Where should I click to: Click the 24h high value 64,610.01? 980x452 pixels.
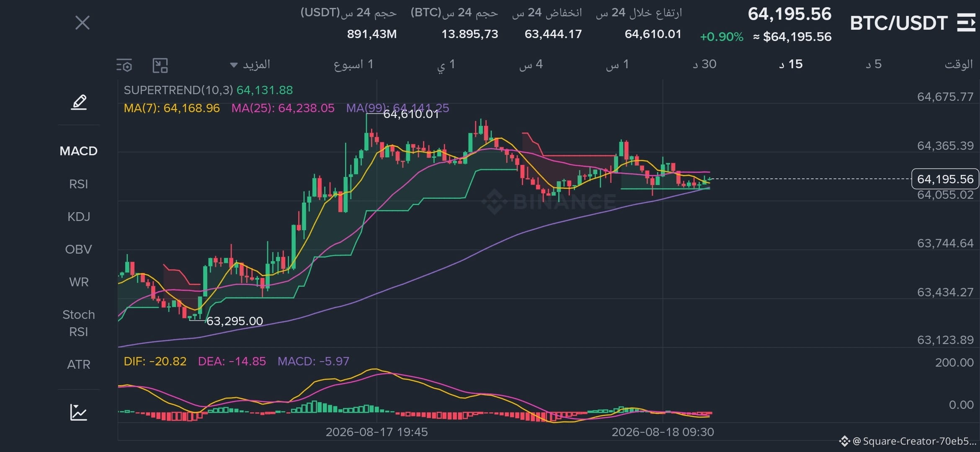click(x=653, y=34)
